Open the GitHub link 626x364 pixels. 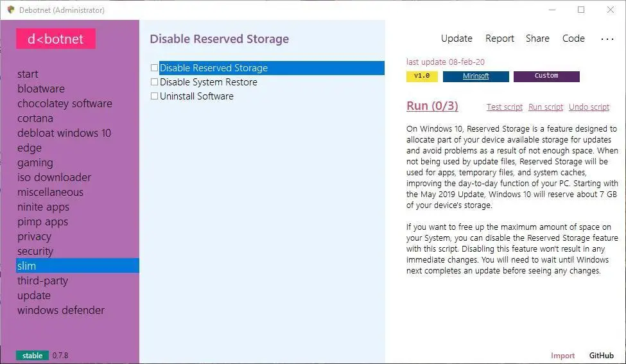point(602,356)
